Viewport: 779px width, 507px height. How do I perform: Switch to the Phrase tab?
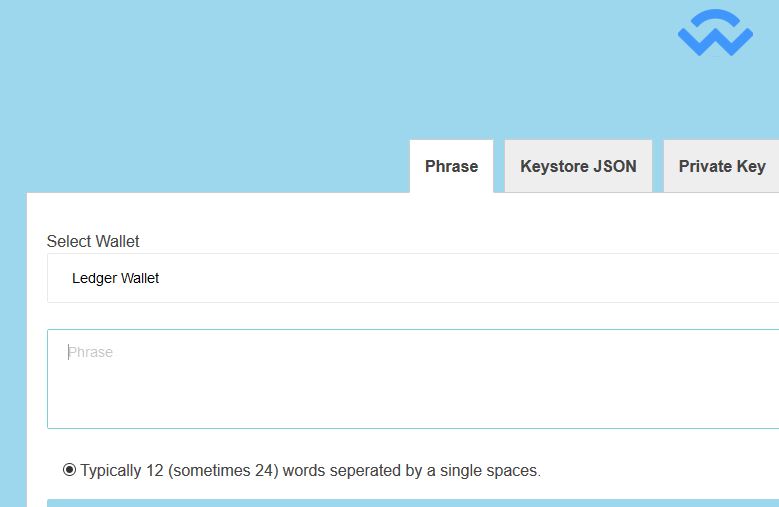(x=452, y=166)
